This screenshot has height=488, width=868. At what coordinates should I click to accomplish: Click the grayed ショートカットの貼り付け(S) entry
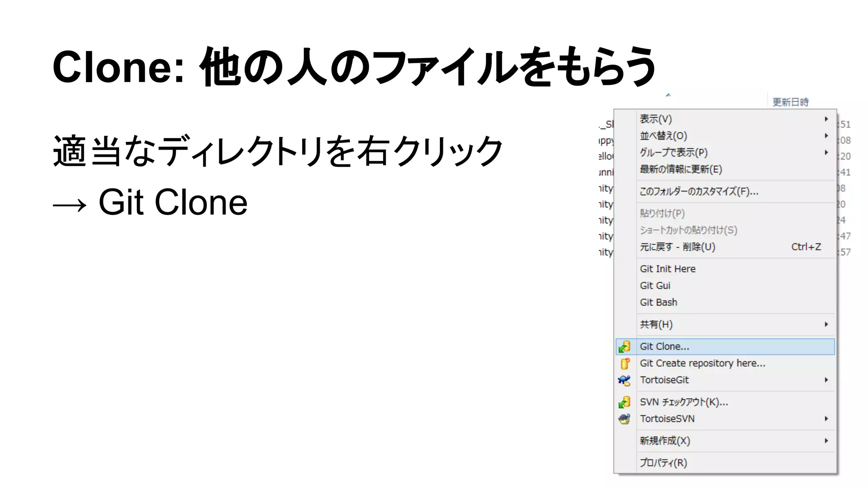725,230
